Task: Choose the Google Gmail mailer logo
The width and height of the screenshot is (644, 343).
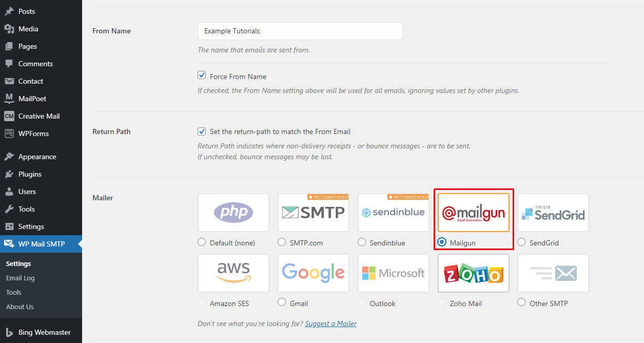Action: point(313,273)
